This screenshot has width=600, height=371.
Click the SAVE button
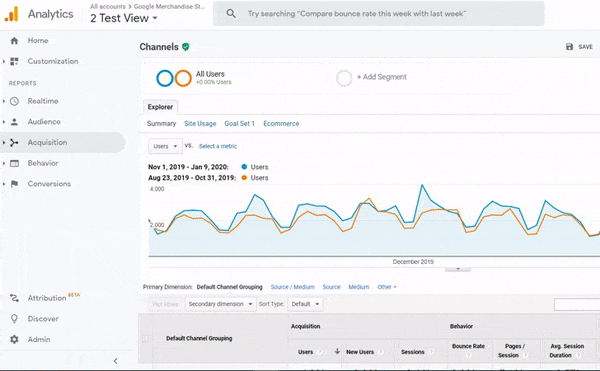click(x=579, y=47)
